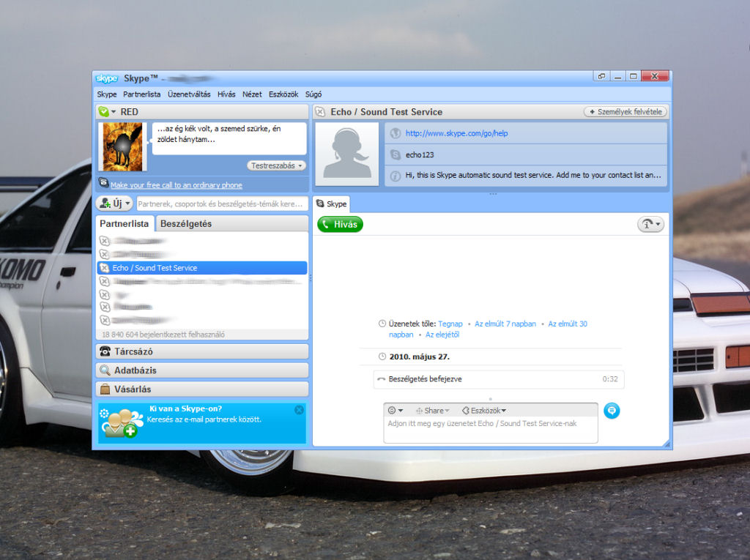
Task: Open the emoticon smiley picker
Action: pos(396,411)
